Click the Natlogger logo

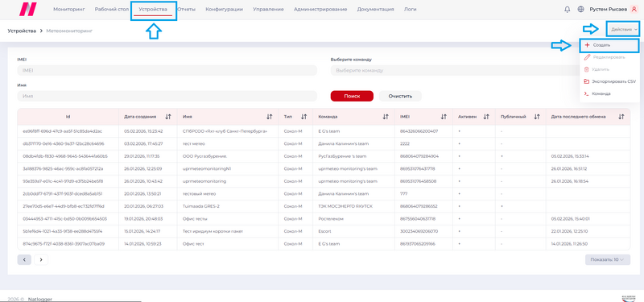pyautogui.click(x=28, y=9)
